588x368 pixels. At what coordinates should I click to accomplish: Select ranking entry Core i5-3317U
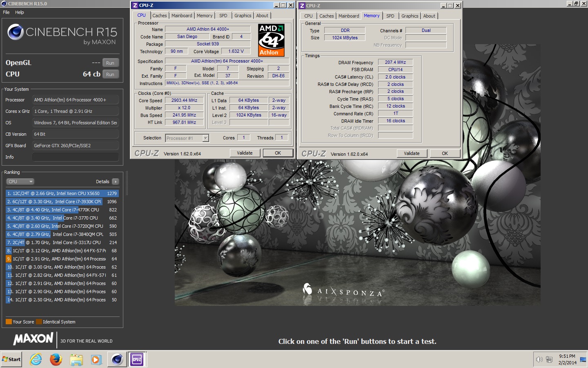point(62,242)
